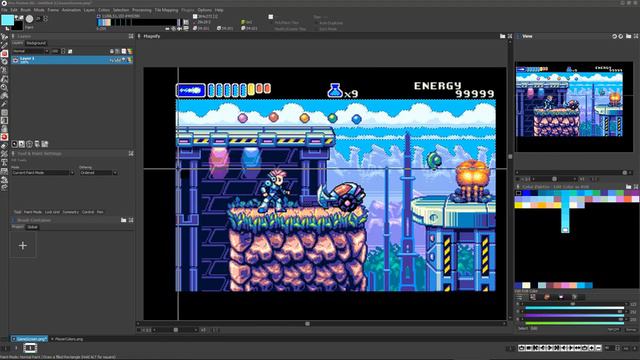The image size is (640, 360).
Task: Select the magnifier zoom tool in left toolbar
Action: [x=4, y=87]
